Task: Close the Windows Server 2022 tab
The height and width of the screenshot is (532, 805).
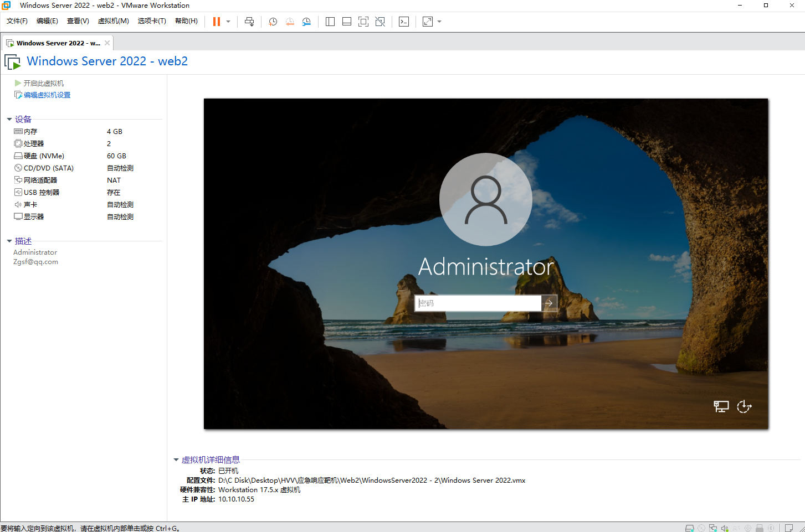Action: tap(107, 43)
